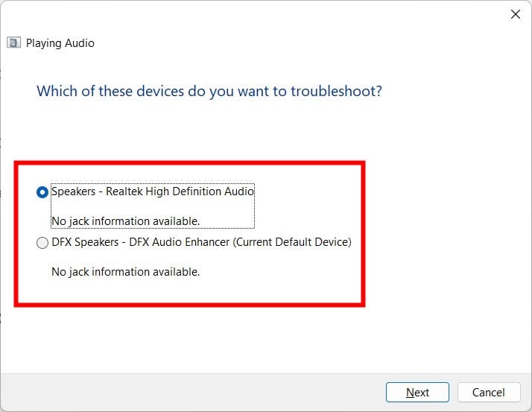Close the troubleshooter with the X icon
Screen dimensions: 532x412
click(516, 14)
